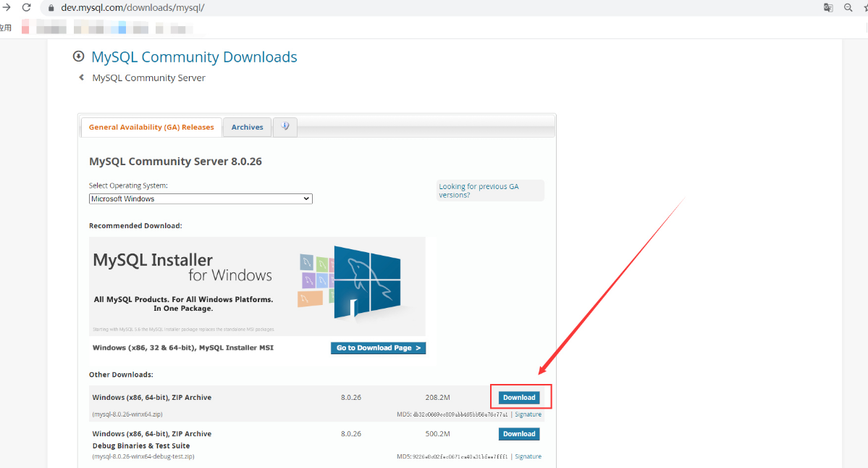Viewport: 868px width, 468px height.
Task: Download the 208.2M ZIP Archive
Action: (x=519, y=398)
